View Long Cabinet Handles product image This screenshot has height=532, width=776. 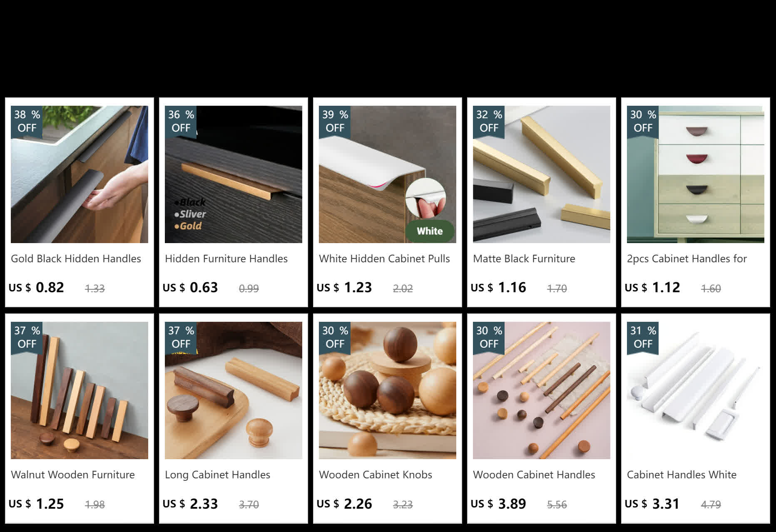tap(234, 390)
